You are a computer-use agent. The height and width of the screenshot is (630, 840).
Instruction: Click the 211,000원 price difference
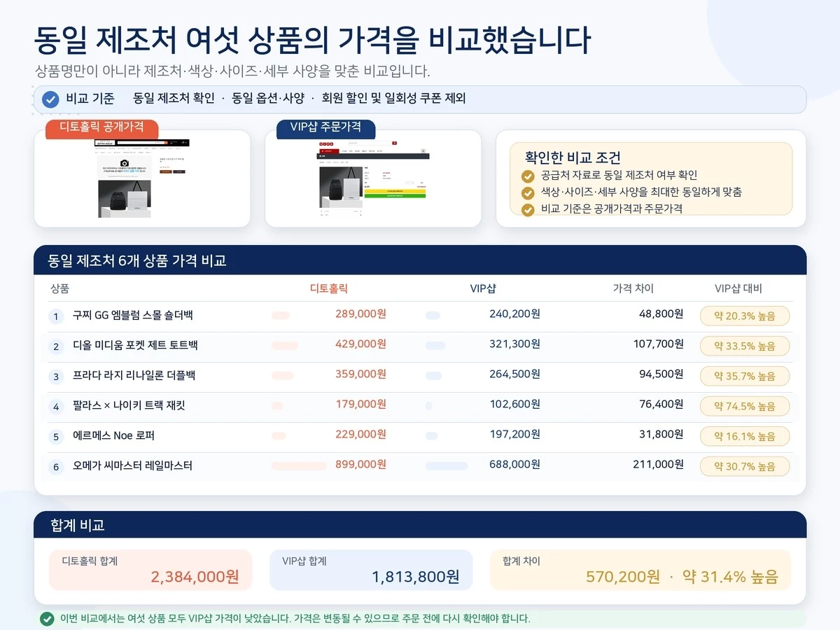point(658,465)
